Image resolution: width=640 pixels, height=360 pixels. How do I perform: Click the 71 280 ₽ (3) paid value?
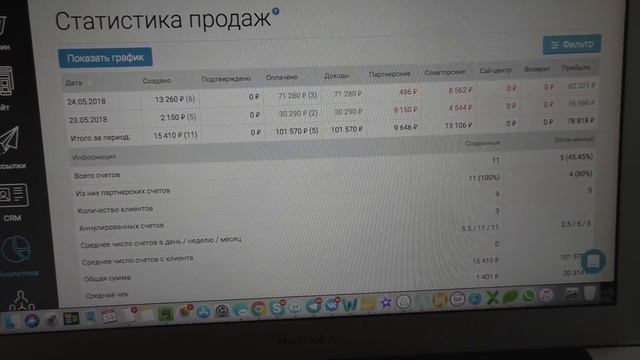(297, 96)
